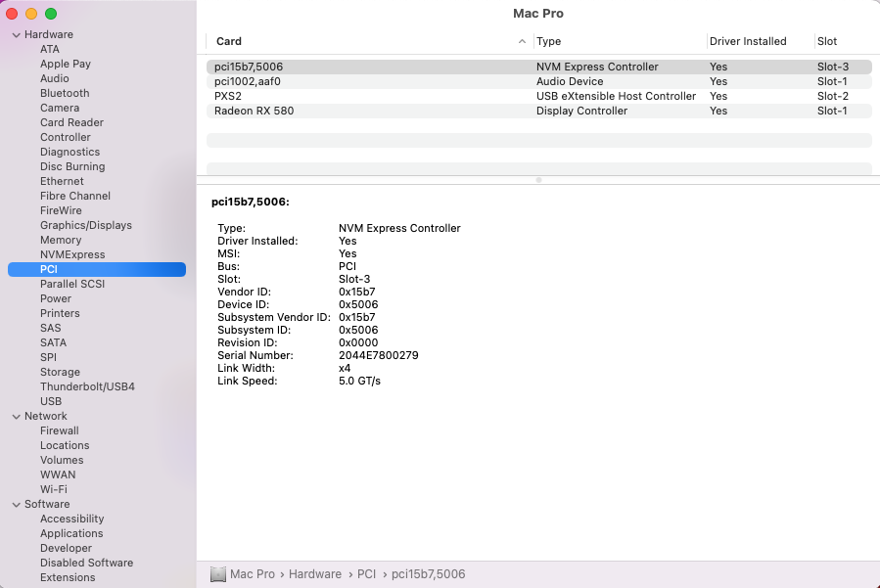The width and height of the screenshot is (880, 588).
Task: Open Parallel SCSI category
Action: click(72, 284)
